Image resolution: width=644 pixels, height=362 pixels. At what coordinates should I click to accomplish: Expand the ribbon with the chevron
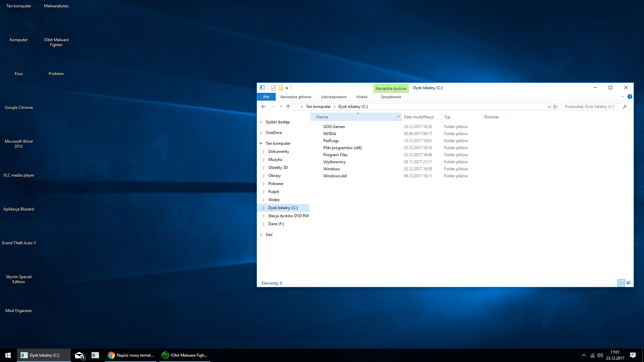(623, 97)
